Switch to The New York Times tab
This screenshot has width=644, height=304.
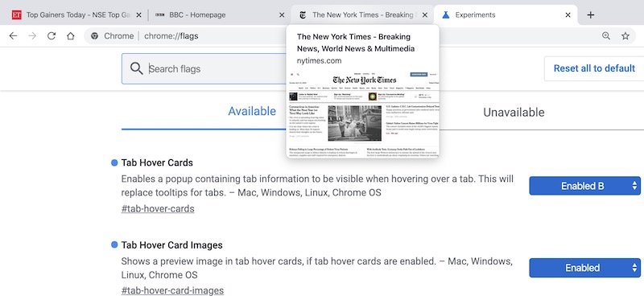[x=361, y=15]
